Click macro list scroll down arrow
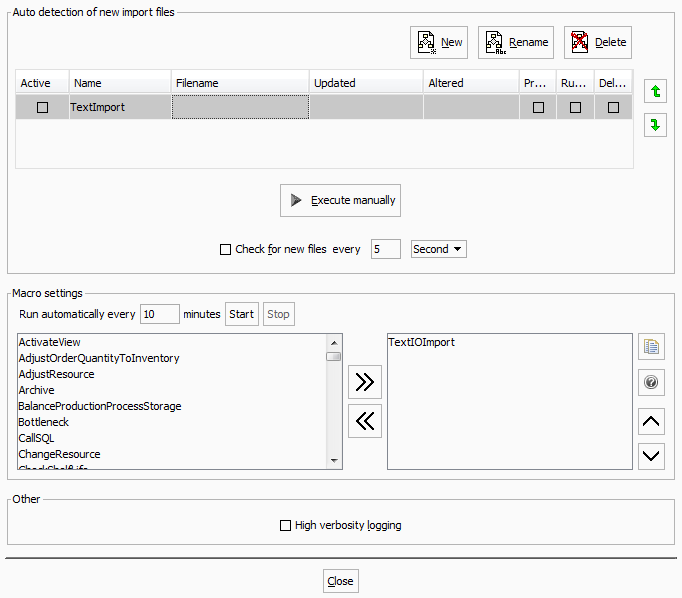 [x=334, y=461]
